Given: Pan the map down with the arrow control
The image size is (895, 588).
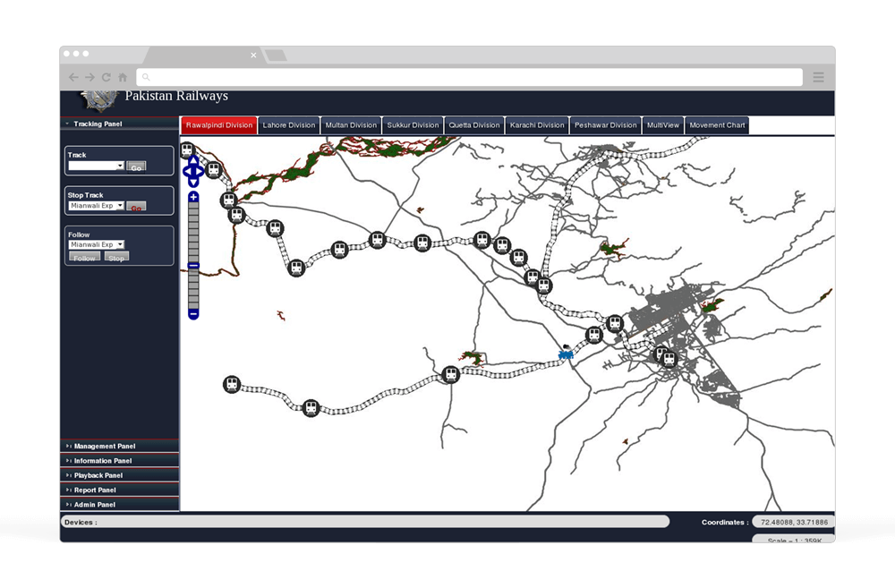Looking at the screenshot, I should pyautogui.click(x=193, y=182).
